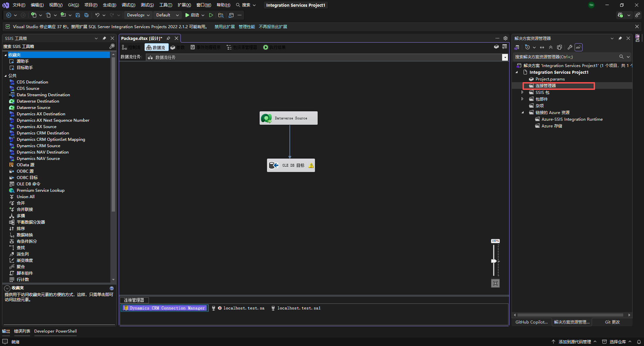The width and height of the screenshot is (644, 346).
Task: Expand the SSIS 包 node
Action: pyautogui.click(x=522, y=92)
